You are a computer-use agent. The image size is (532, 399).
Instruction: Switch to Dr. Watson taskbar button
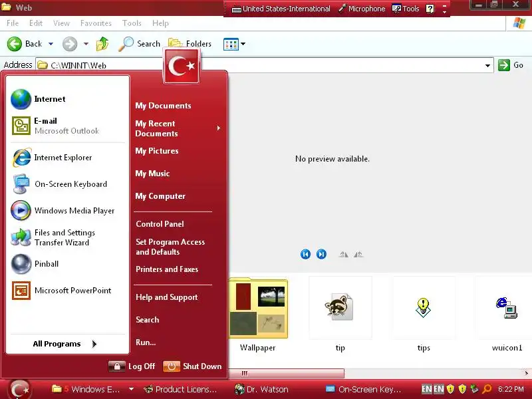[x=262, y=389]
